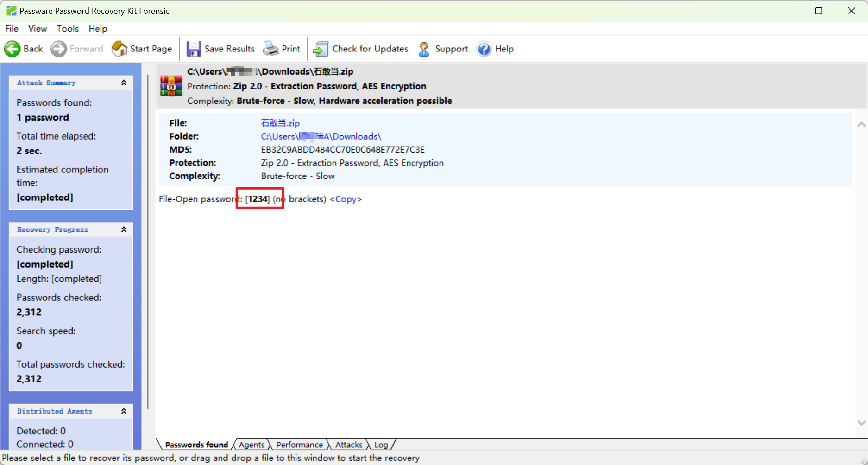Click the Start Page house icon
Screen dimensions: 868x465
pos(120,49)
